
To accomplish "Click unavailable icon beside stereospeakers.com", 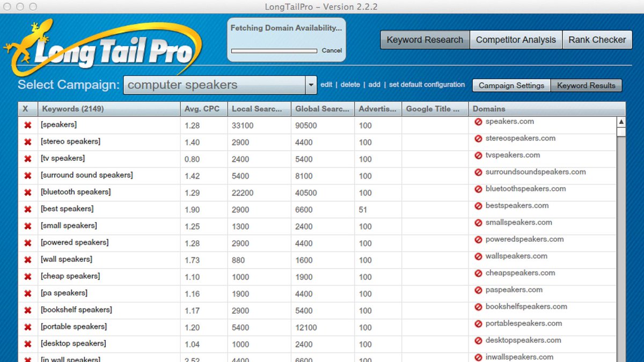I will click(478, 138).
